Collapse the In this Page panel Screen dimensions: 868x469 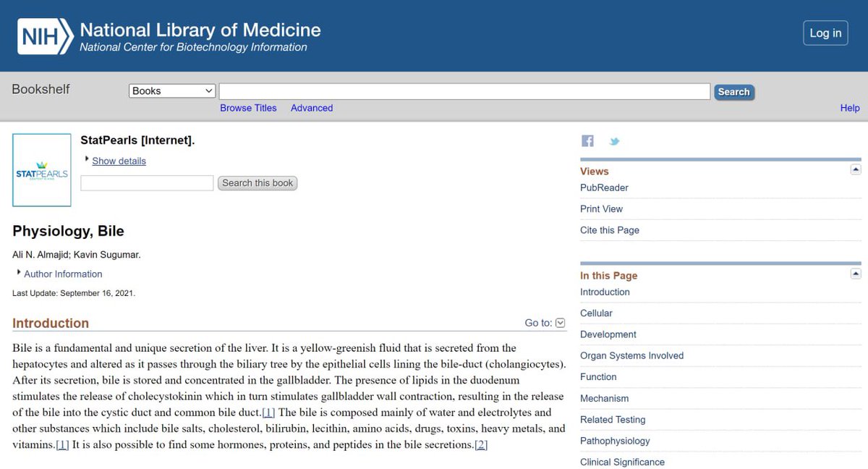pyautogui.click(x=856, y=274)
